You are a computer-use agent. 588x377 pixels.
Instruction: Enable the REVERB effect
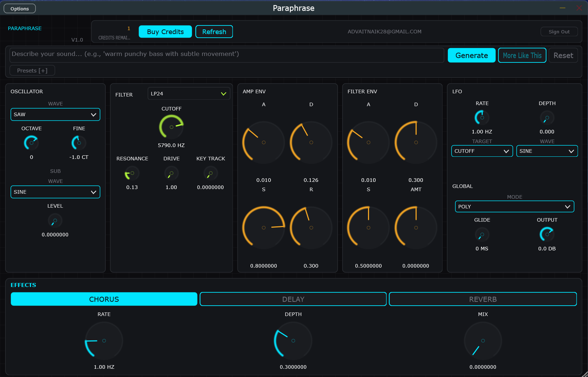(x=483, y=299)
